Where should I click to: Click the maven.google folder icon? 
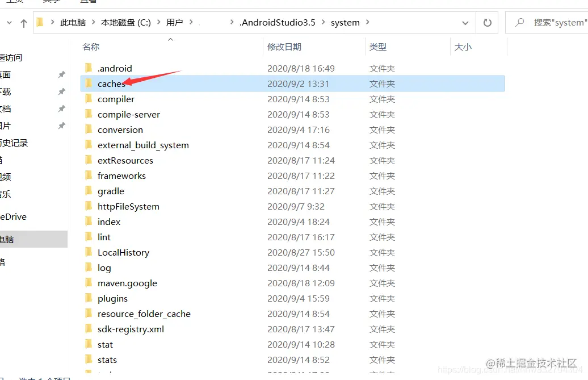click(89, 283)
